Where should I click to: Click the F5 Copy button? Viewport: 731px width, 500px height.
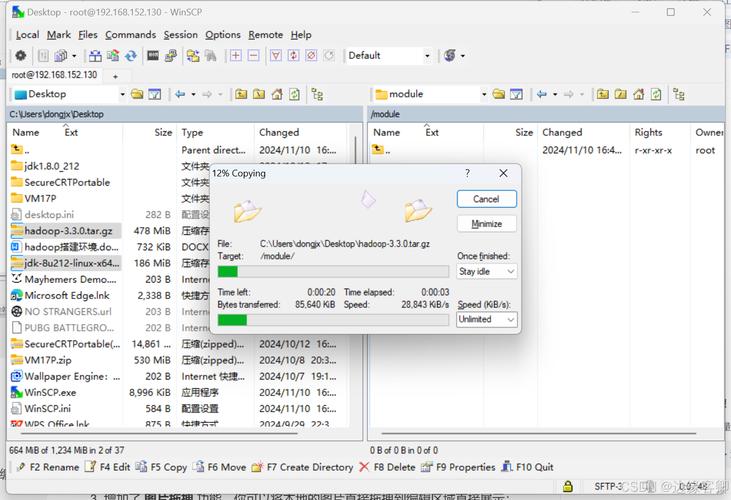161,467
